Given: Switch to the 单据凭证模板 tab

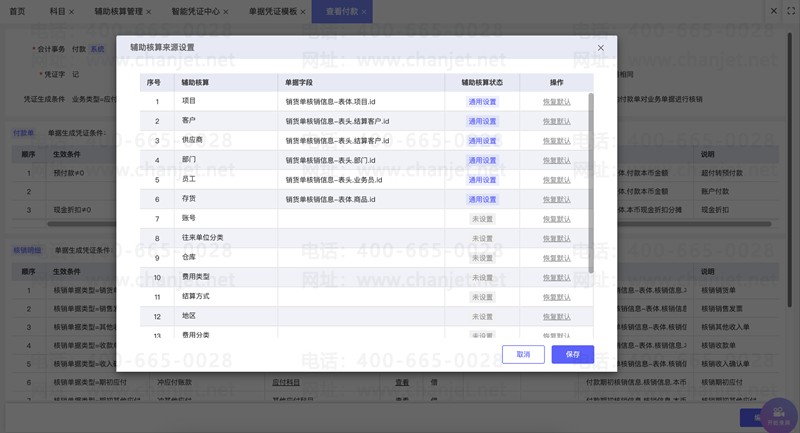Looking at the screenshot, I should coord(273,11).
